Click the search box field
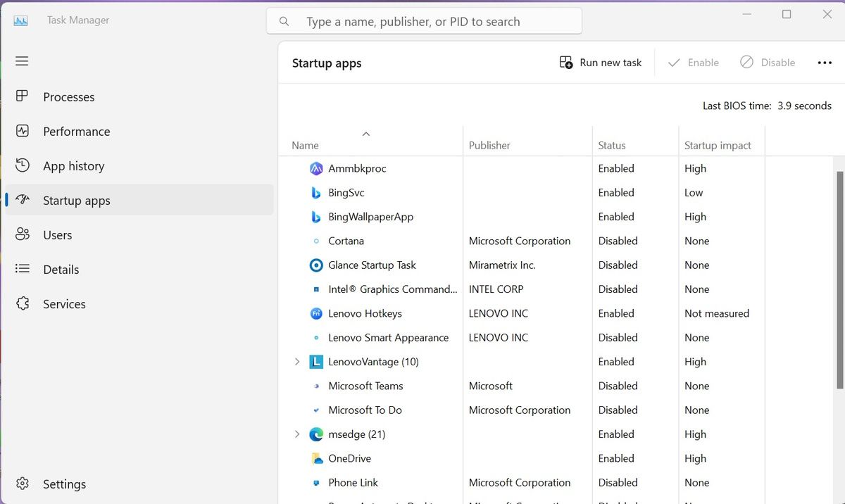 [424, 22]
